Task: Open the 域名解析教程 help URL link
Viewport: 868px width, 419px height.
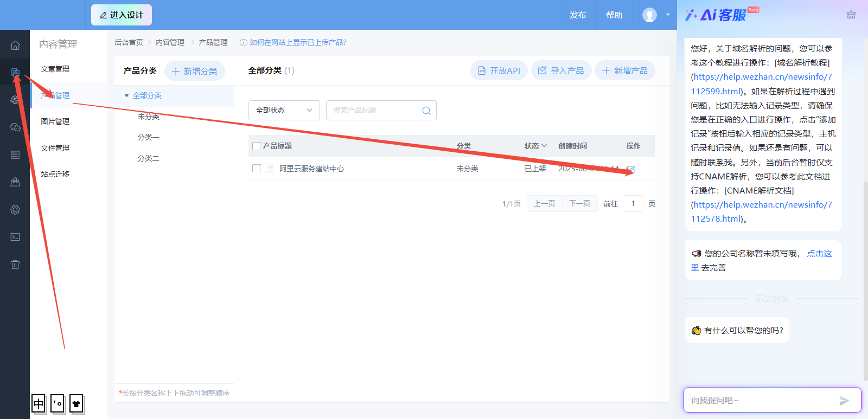Action: pyautogui.click(x=761, y=84)
